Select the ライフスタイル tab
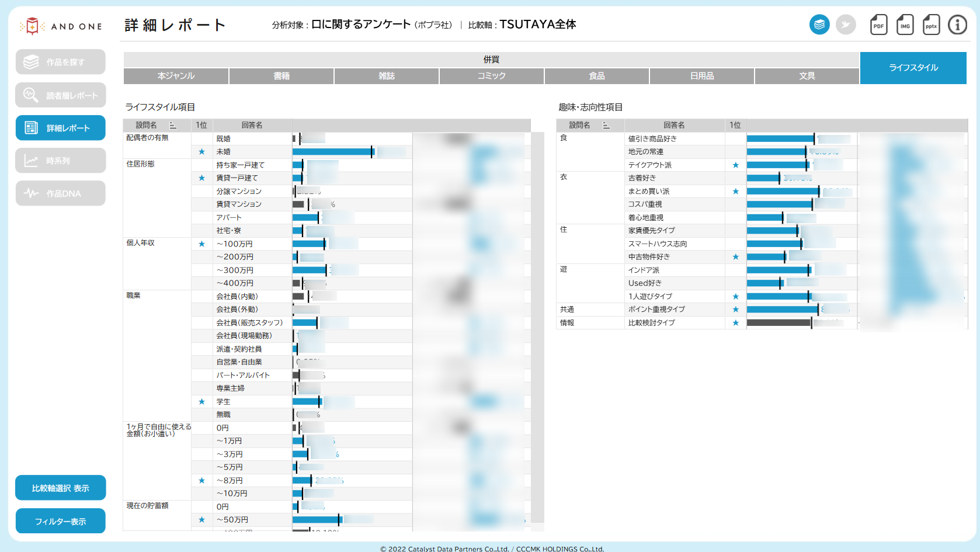 [913, 68]
